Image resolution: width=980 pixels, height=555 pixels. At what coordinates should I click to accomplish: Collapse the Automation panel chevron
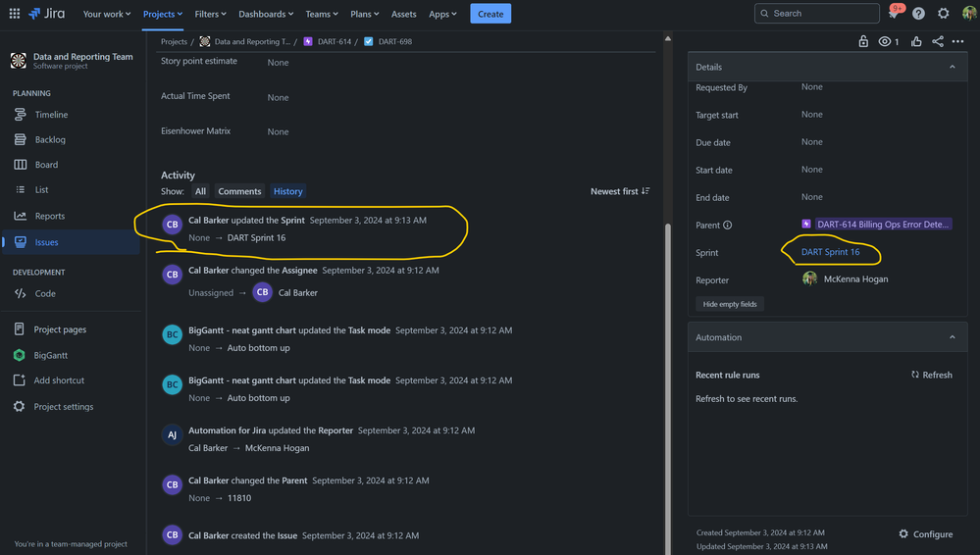[x=952, y=337]
